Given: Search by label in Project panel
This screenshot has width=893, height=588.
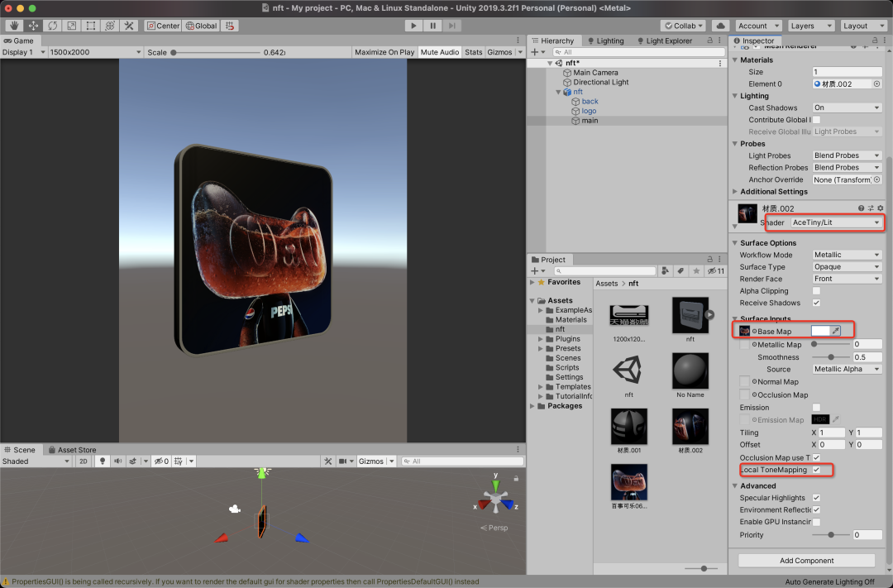Looking at the screenshot, I should (x=680, y=270).
